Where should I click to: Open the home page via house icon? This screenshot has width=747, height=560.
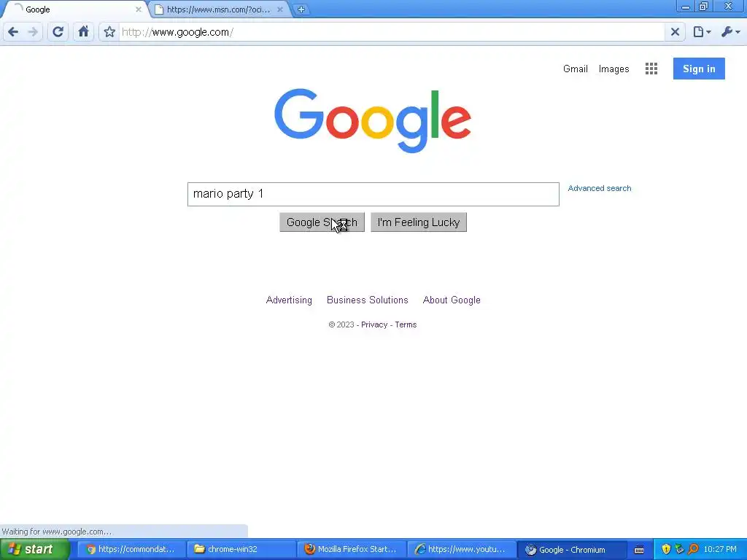point(83,32)
